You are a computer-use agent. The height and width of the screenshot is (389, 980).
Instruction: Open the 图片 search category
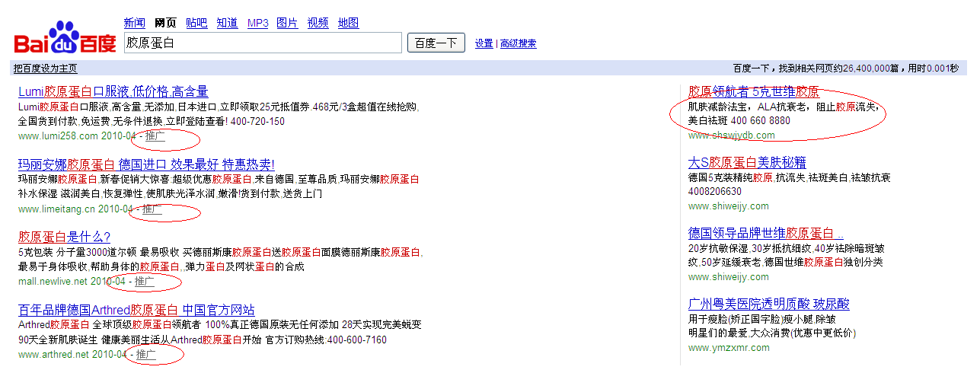click(x=287, y=23)
